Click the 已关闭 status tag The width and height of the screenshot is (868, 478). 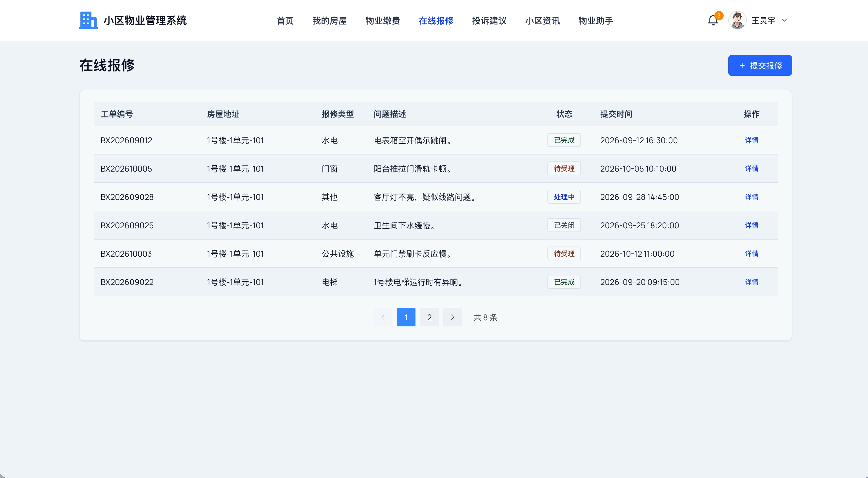pyautogui.click(x=564, y=225)
